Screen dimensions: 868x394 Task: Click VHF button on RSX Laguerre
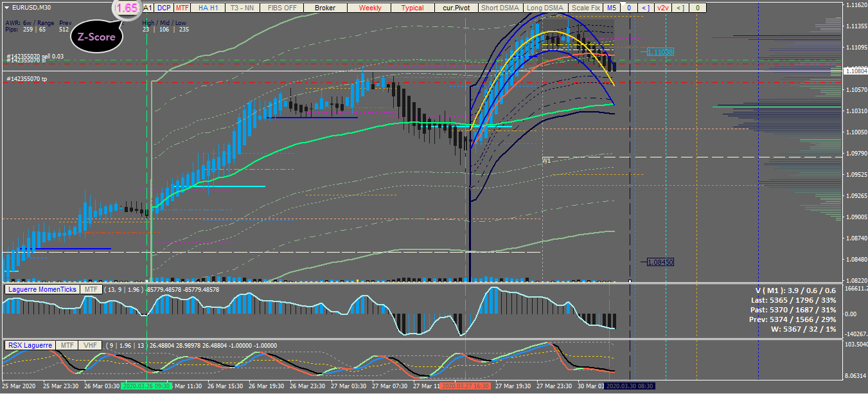89,345
